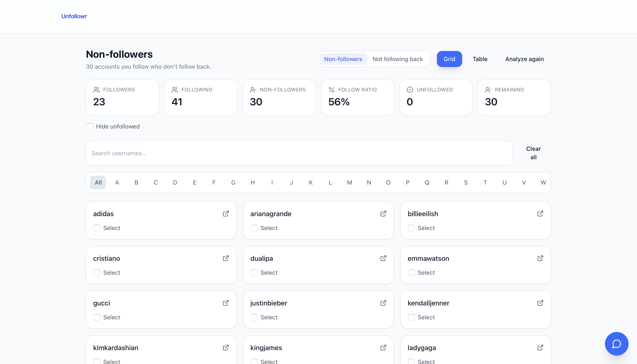Open adidas profile external link icon
The width and height of the screenshot is (637, 364).
[226, 214]
